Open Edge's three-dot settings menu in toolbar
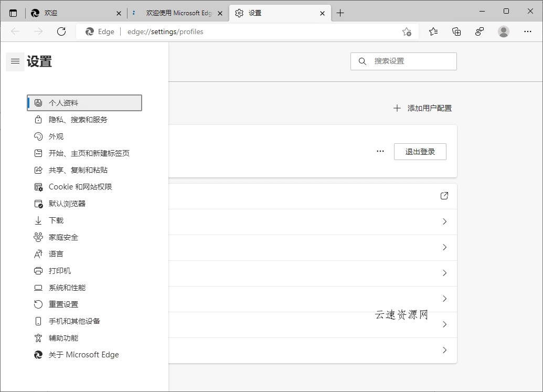The width and height of the screenshot is (543, 392). (x=527, y=31)
